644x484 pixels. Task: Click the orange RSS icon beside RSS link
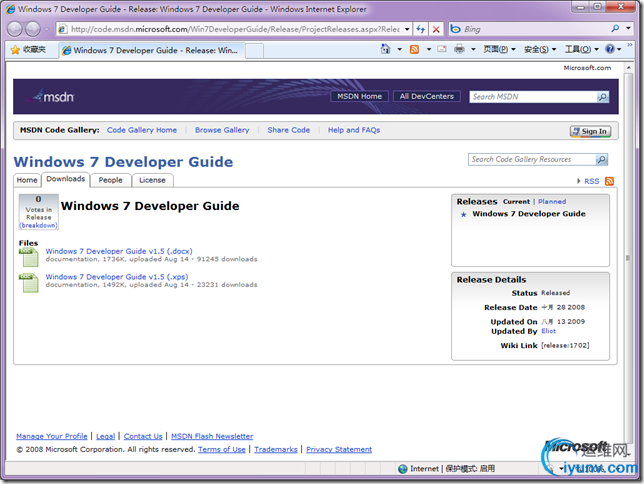point(610,181)
